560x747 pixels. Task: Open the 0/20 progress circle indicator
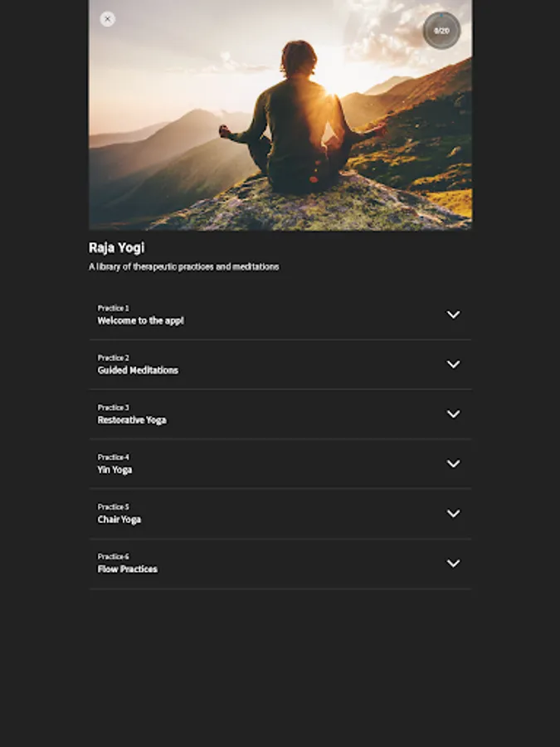(x=441, y=31)
